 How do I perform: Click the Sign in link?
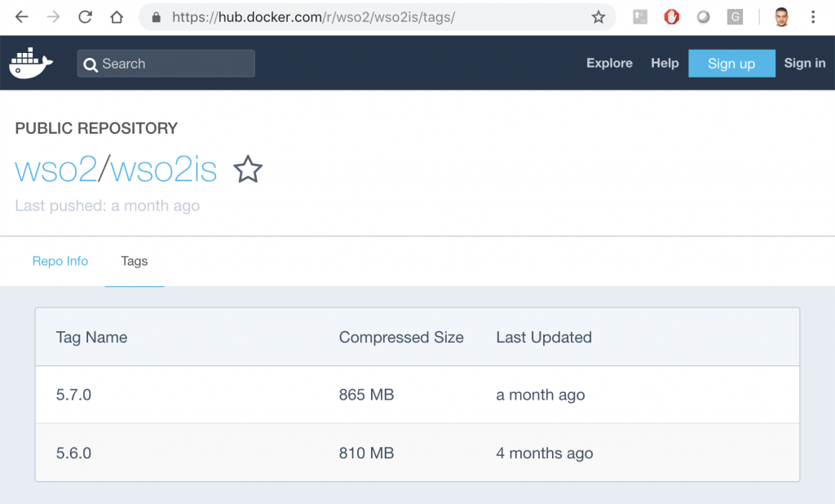(x=804, y=63)
